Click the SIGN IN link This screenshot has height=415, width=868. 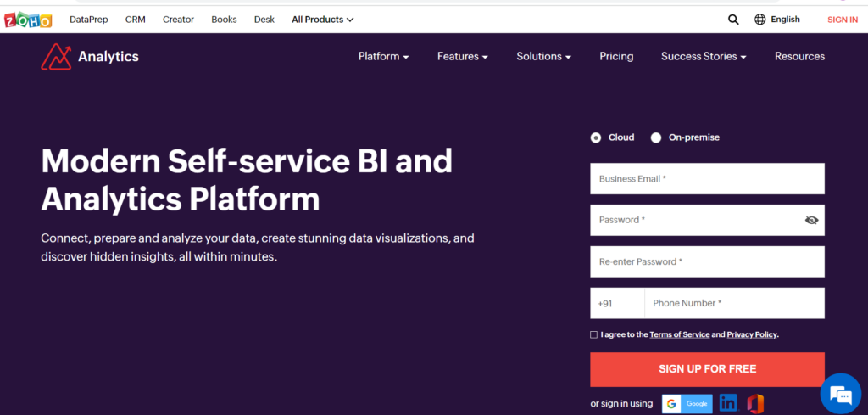pyautogui.click(x=843, y=20)
